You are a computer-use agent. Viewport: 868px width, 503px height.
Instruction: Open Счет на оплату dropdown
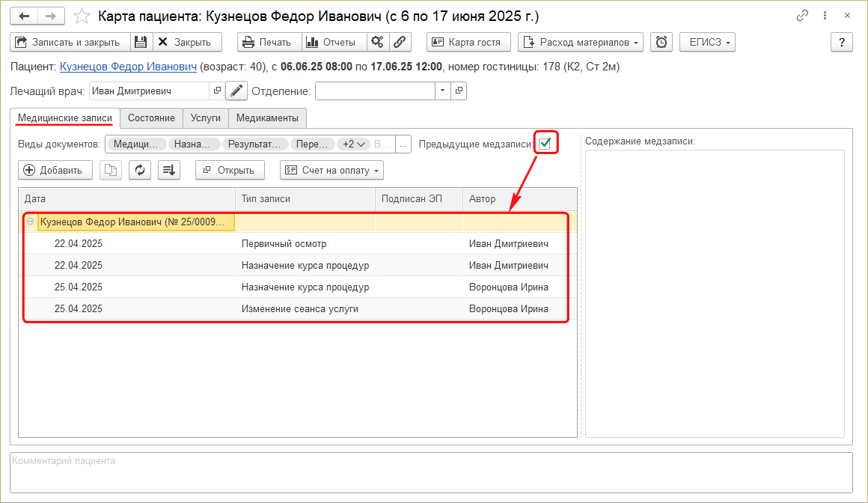(331, 170)
